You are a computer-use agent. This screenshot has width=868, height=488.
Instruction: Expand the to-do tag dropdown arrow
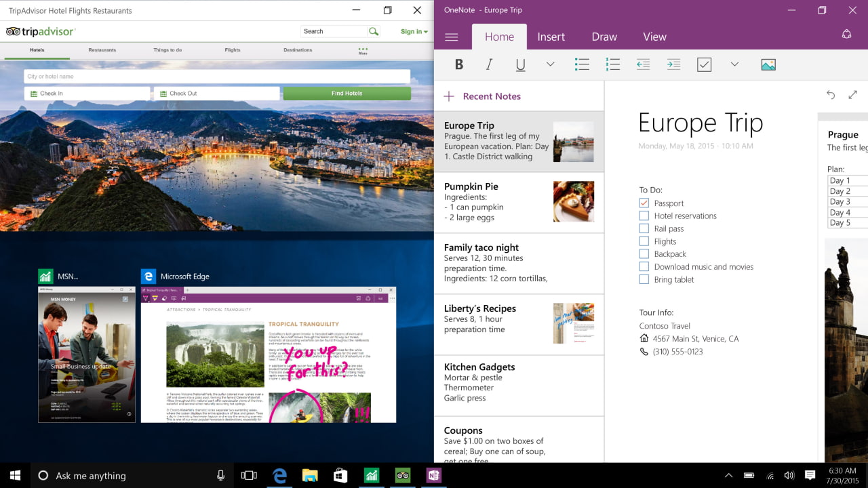(734, 64)
